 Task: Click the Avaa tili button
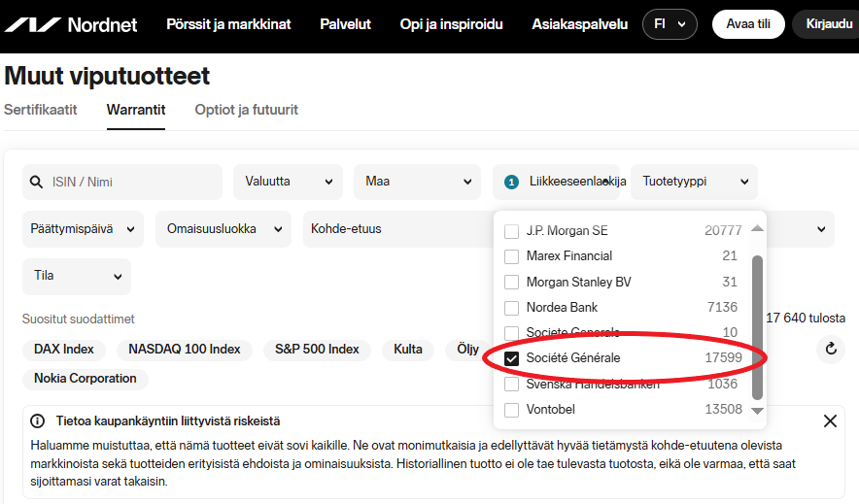748,24
